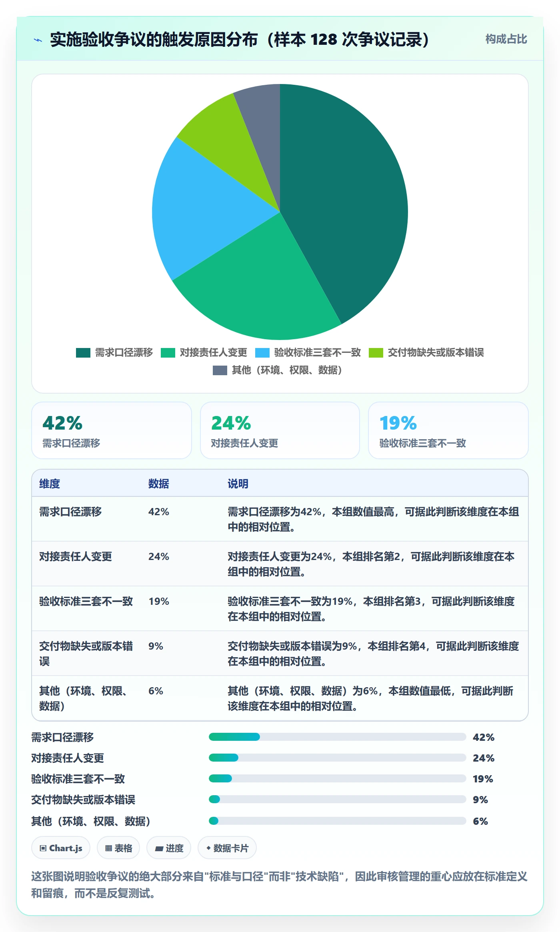560x932 pixels.
Task: Click the chart title about 128 次争议记录
Action: pos(239,40)
